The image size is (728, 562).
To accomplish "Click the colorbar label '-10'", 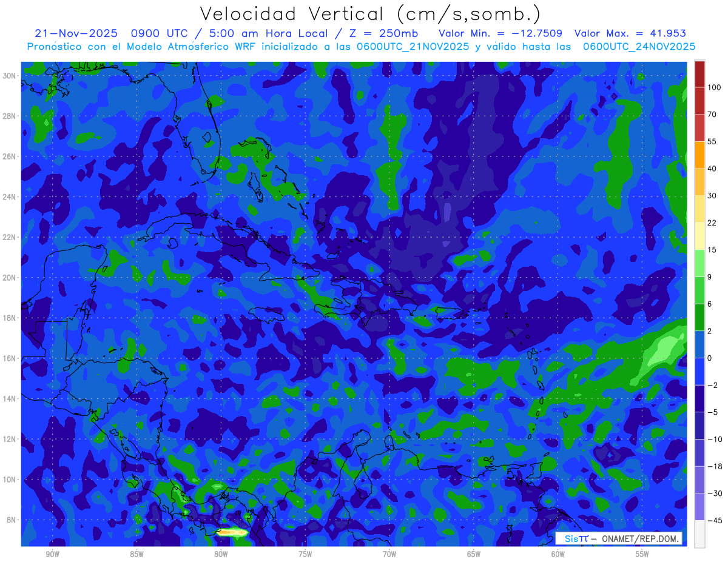I will tap(714, 439).
